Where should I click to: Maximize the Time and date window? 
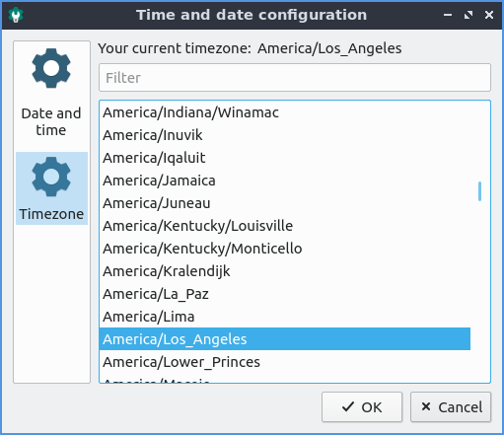coord(468,15)
